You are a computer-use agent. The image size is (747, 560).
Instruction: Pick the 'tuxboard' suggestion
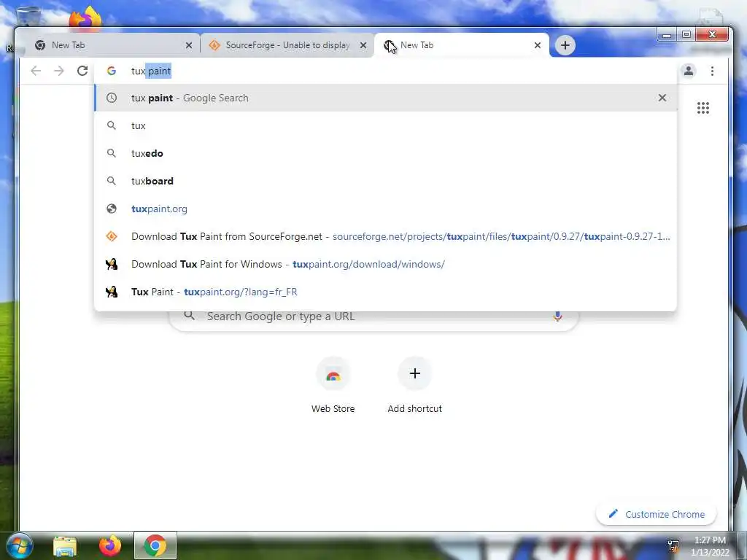(x=386, y=181)
